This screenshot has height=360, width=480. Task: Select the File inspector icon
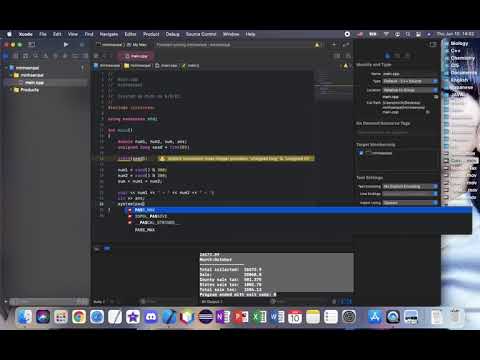pos(387,56)
